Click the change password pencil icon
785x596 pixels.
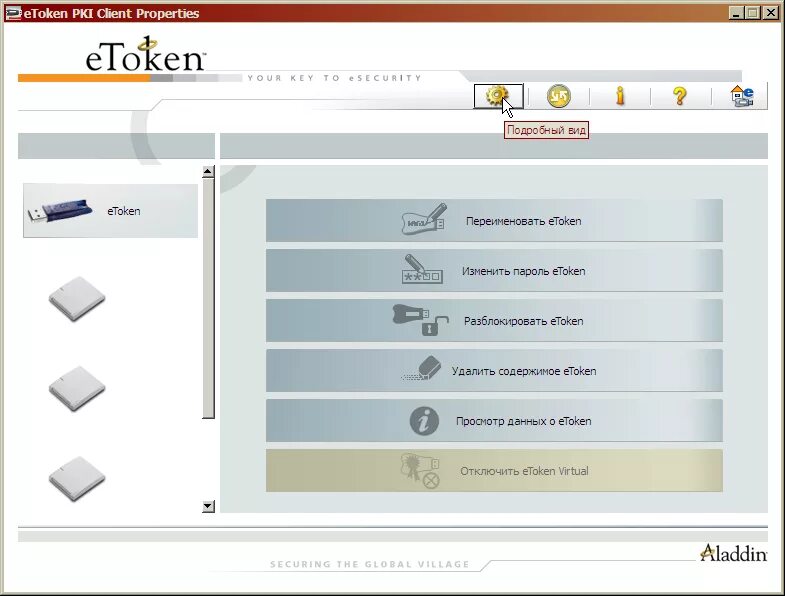[x=422, y=269]
